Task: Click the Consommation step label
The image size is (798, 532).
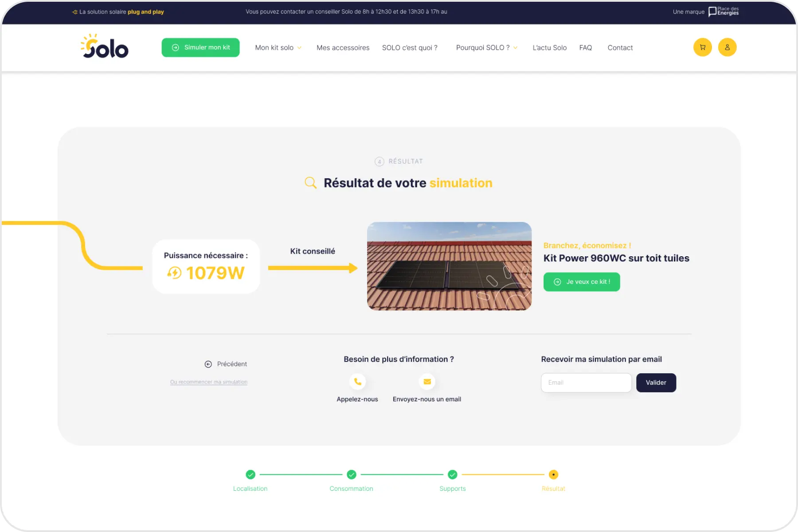Action: (352, 489)
